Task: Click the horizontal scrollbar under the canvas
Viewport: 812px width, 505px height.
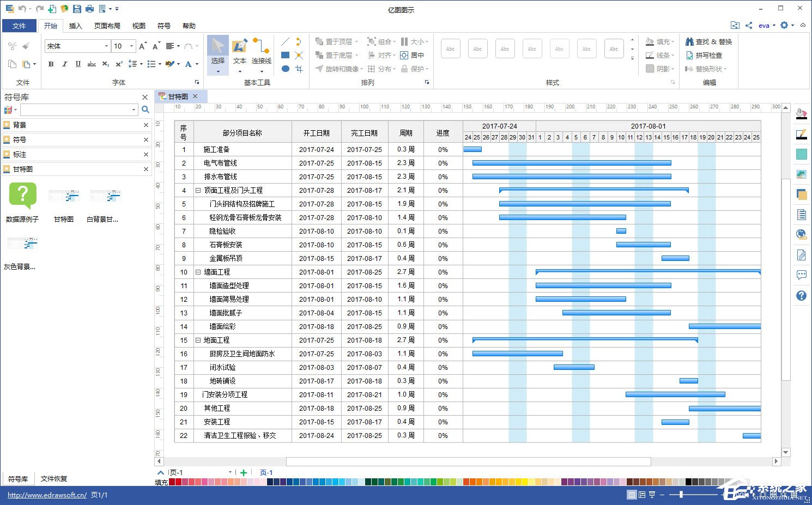Action: (x=469, y=461)
